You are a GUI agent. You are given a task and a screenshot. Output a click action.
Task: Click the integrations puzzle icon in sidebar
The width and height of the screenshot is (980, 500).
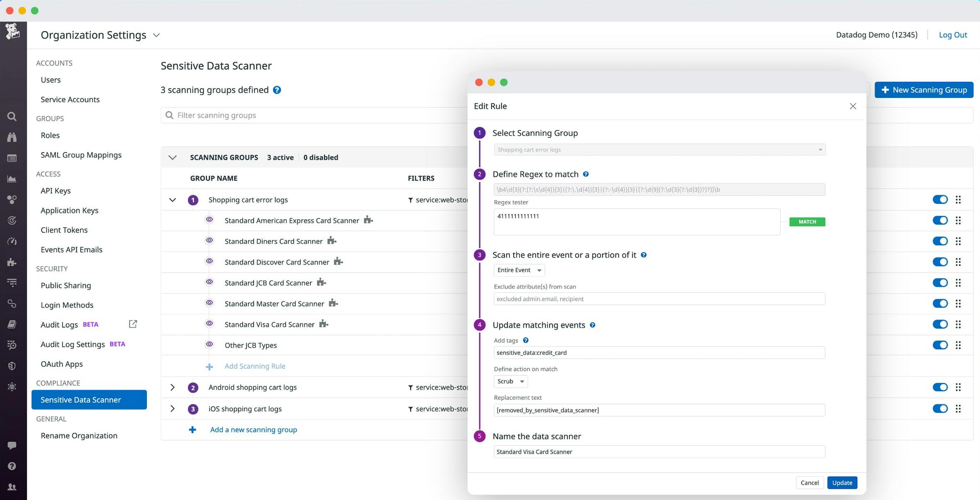(x=12, y=262)
